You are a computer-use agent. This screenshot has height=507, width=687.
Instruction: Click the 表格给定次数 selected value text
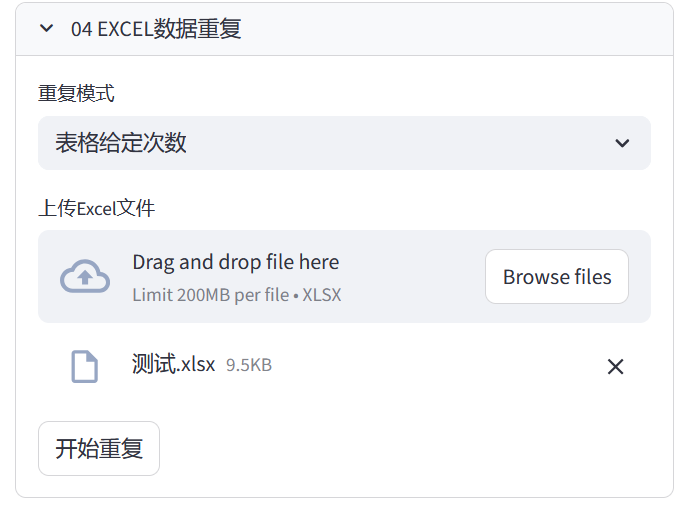click(x=121, y=143)
